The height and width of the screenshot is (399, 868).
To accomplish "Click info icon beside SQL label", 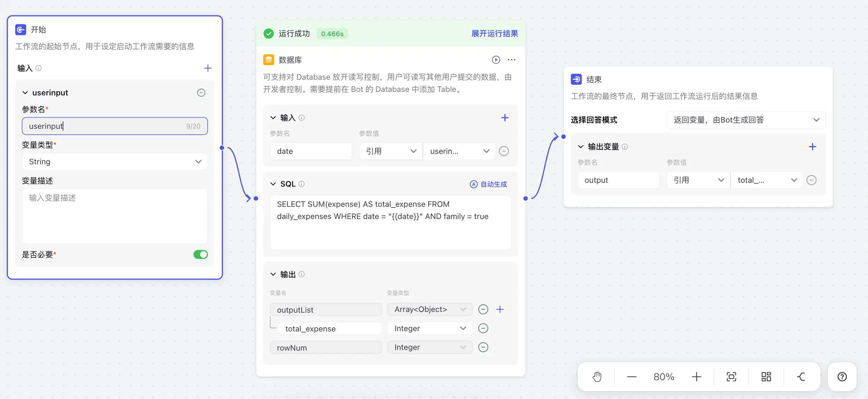I will click(x=302, y=184).
